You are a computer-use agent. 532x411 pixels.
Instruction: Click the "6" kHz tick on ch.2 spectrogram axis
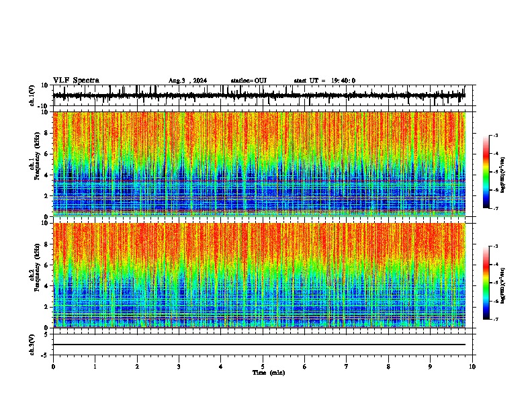pos(46,265)
